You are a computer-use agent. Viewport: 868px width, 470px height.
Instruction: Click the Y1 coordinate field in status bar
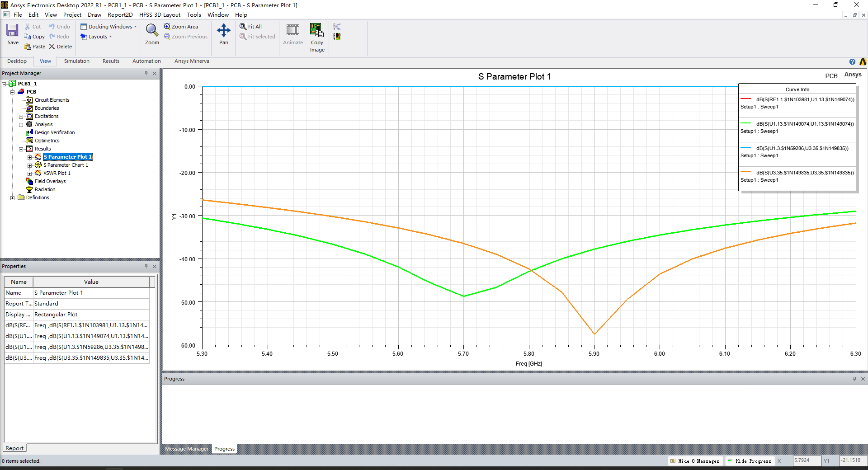pos(853,461)
